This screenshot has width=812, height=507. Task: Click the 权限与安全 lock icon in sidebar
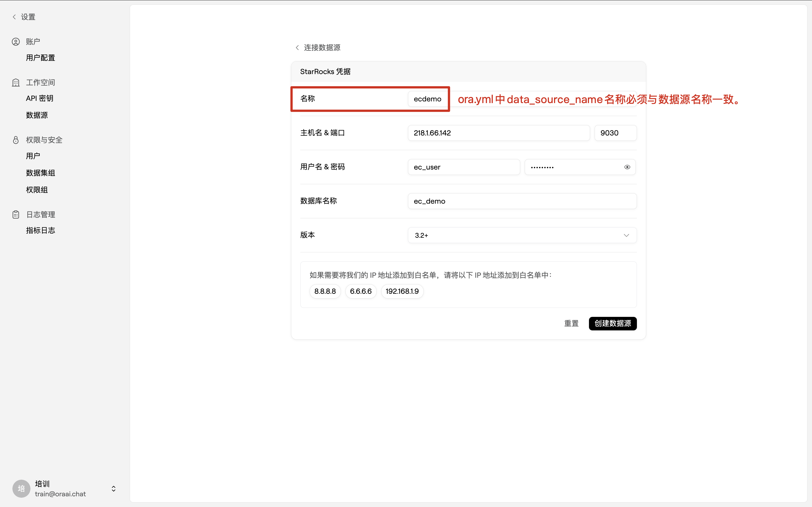coord(16,140)
